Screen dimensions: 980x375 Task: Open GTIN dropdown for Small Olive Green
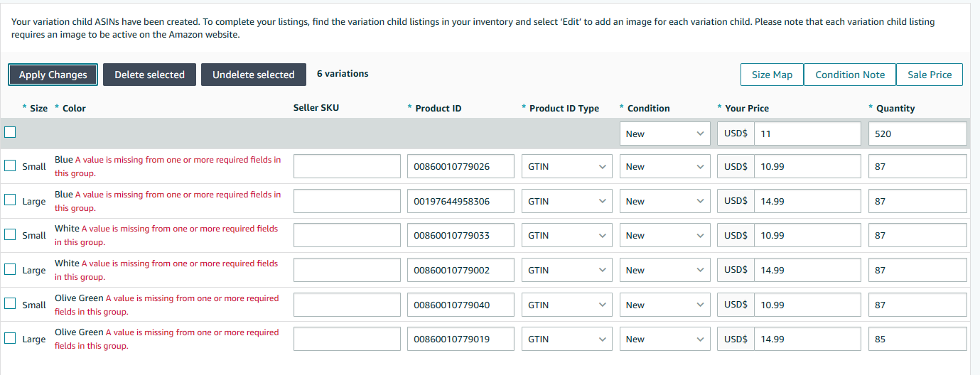[x=566, y=305]
